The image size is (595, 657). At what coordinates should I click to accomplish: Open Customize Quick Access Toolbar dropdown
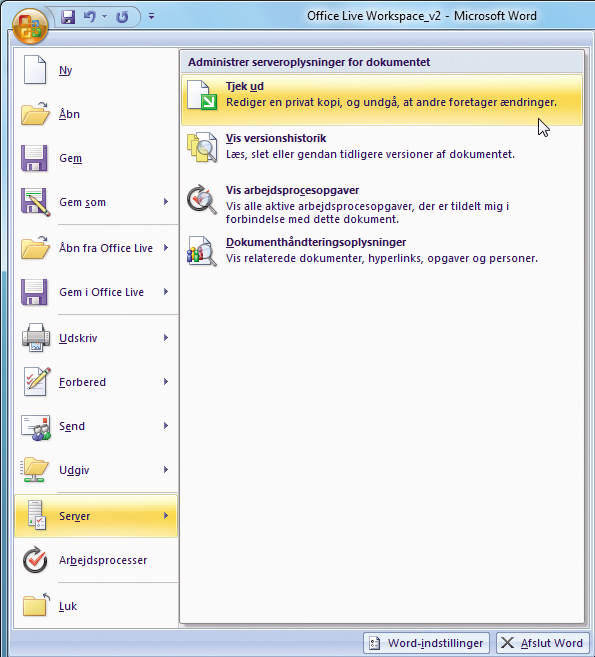click(x=151, y=16)
